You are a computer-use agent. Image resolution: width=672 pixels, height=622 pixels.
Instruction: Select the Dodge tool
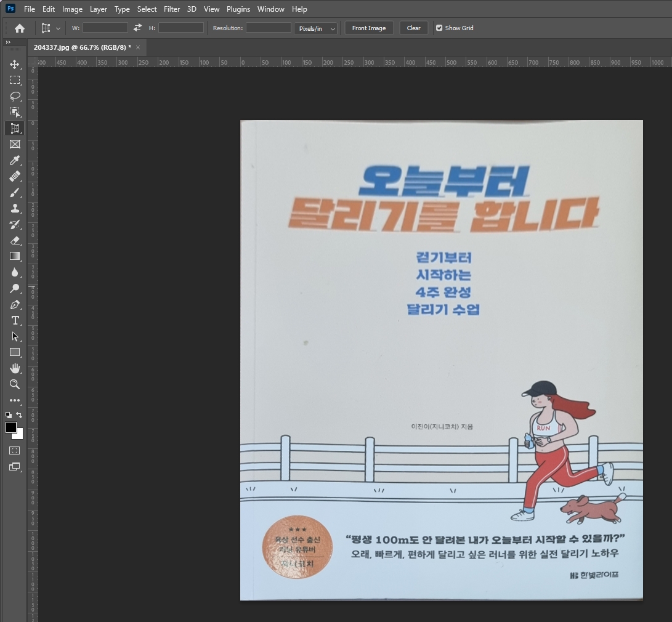coord(15,288)
